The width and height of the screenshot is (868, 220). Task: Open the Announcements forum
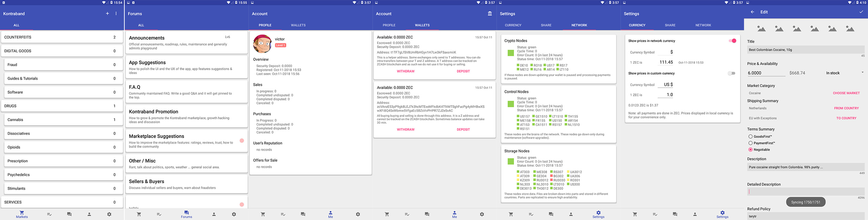tap(186, 43)
